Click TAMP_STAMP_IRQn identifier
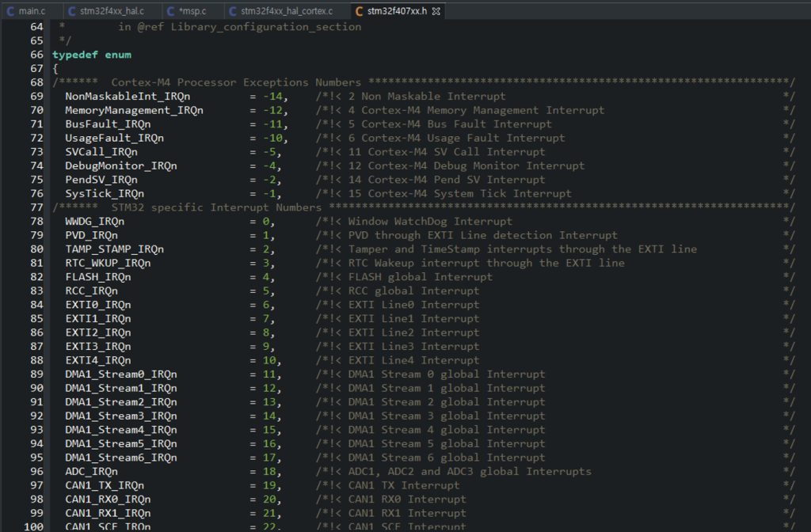This screenshot has height=532, width=811. (x=114, y=249)
